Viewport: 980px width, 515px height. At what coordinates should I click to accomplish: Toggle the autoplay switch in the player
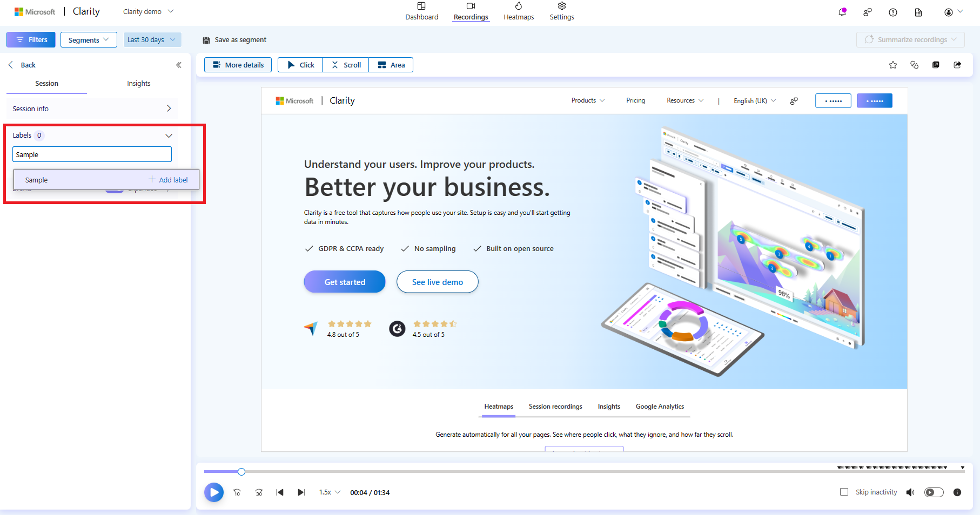click(934, 492)
